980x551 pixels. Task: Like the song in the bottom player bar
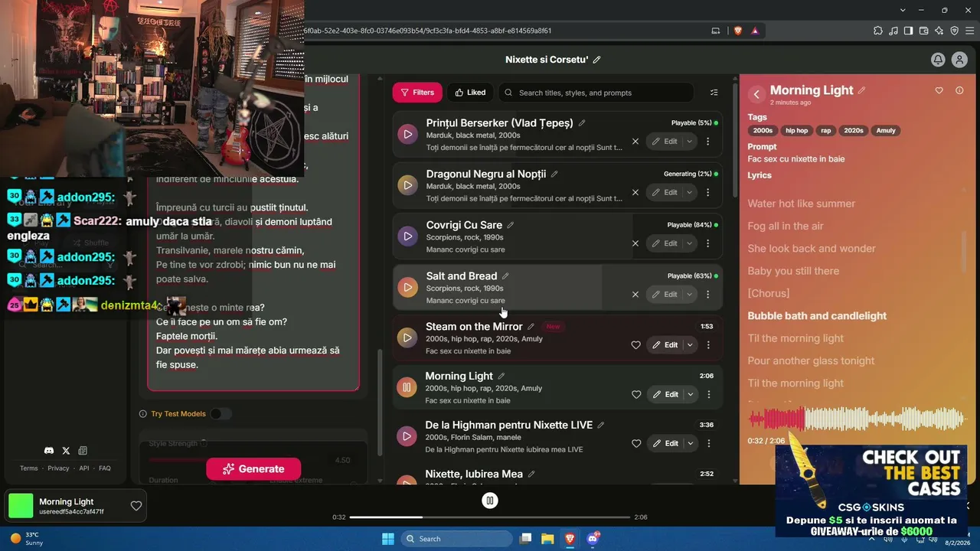pyautogui.click(x=136, y=506)
